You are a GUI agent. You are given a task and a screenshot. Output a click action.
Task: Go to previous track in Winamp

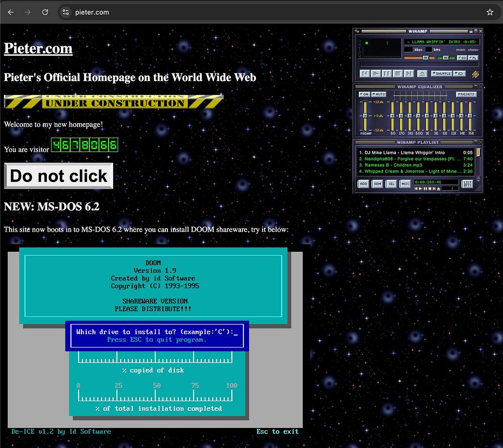click(x=364, y=74)
